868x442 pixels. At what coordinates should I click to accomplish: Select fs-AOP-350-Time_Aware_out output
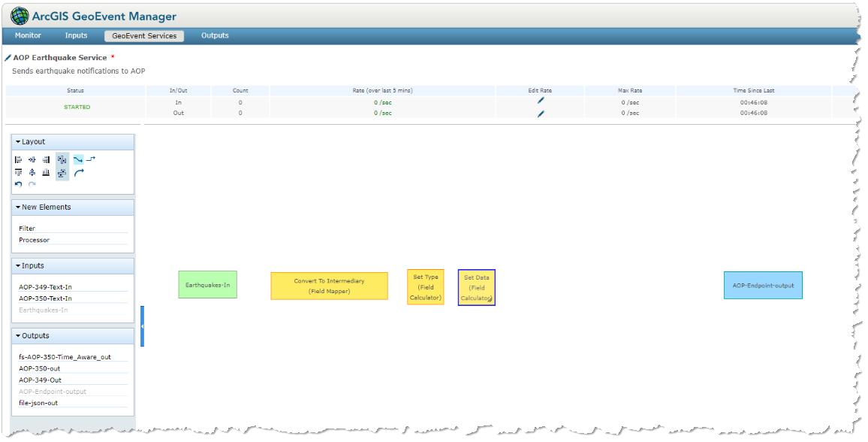click(x=73, y=357)
